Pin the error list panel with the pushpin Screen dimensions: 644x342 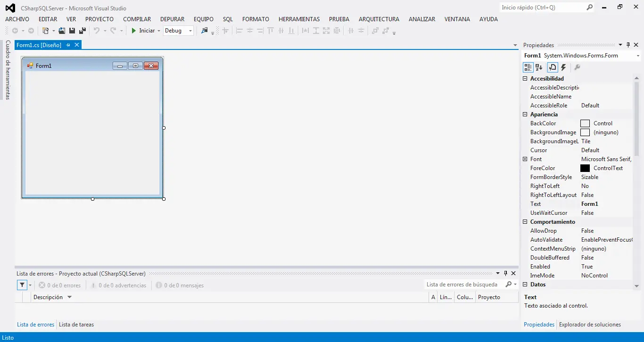[x=505, y=273]
